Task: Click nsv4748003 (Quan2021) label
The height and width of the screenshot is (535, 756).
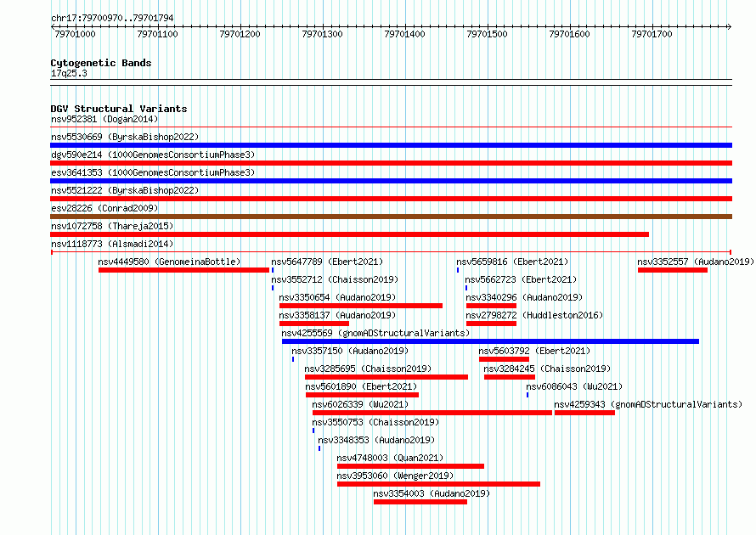Action: (x=390, y=458)
